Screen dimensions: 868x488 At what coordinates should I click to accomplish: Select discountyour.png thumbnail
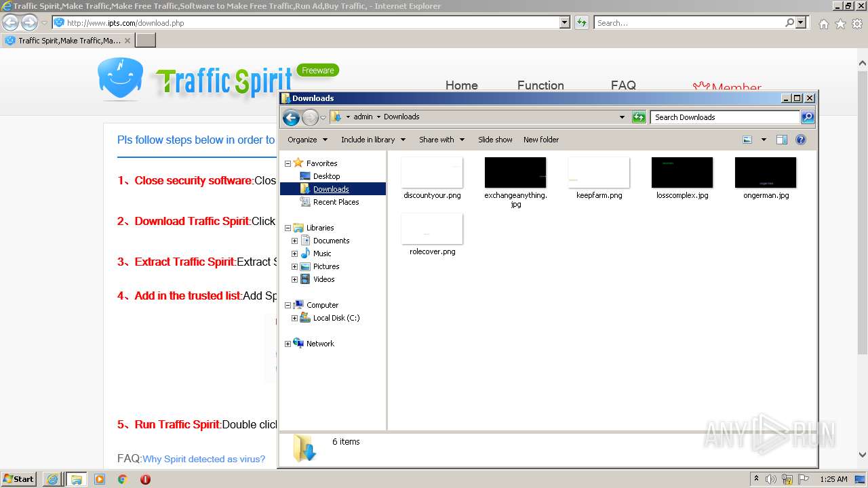tap(432, 173)
